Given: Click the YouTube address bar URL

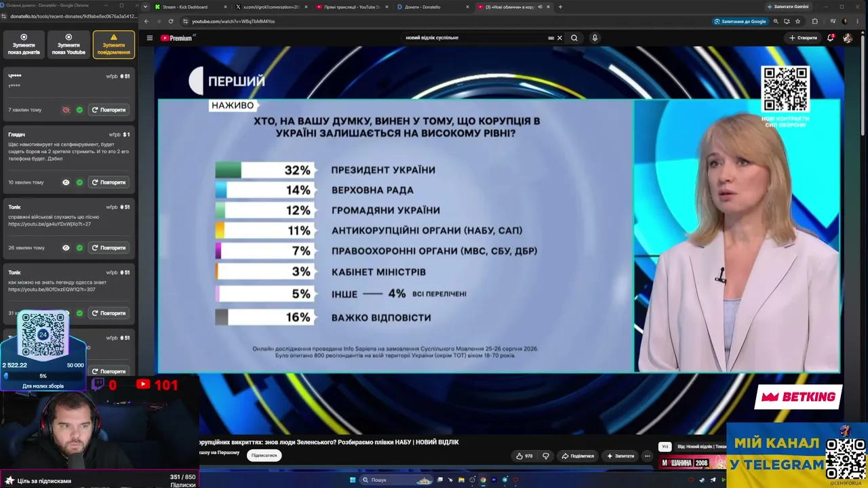Looking at the screenshot, I should pyautogui.click(x=233, y=21).
